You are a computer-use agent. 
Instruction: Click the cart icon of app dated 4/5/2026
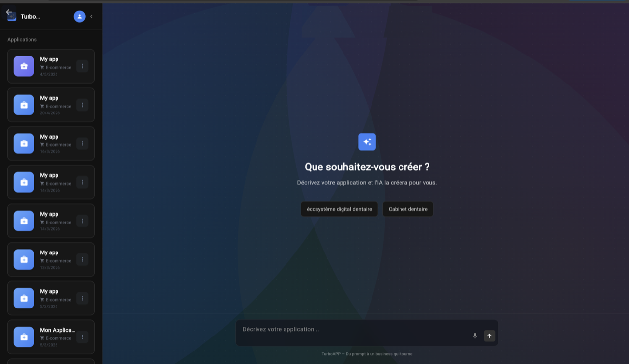(x=42, y=67)
